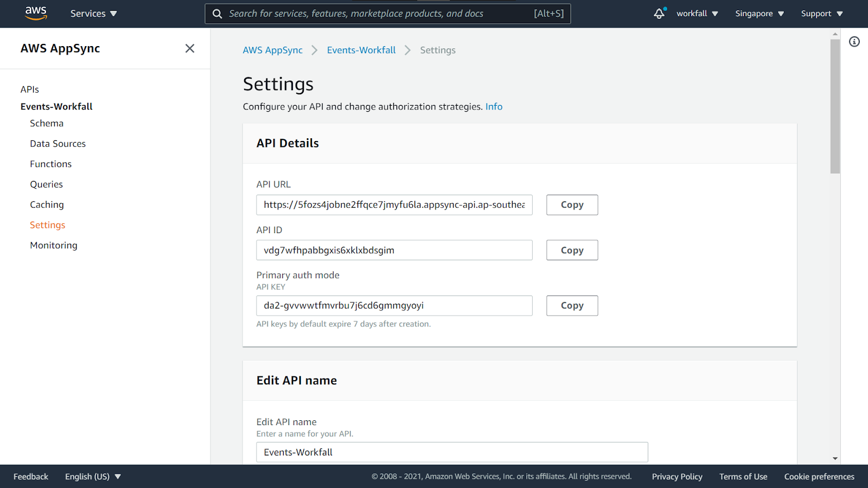Click the Events-Workfall breadcrumb link
The image size is (868, 488).
(361, 50)
